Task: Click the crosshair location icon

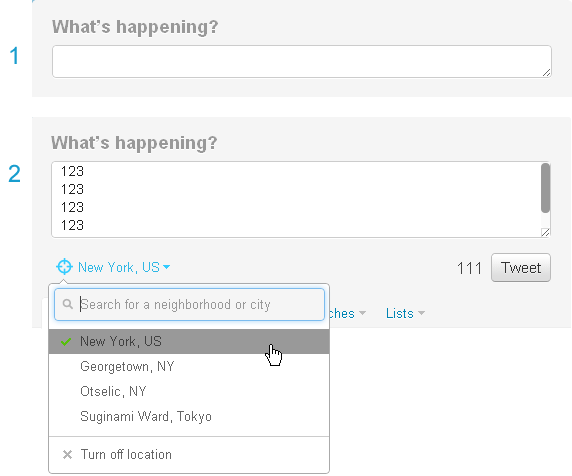Action: (x=64, y=267)
